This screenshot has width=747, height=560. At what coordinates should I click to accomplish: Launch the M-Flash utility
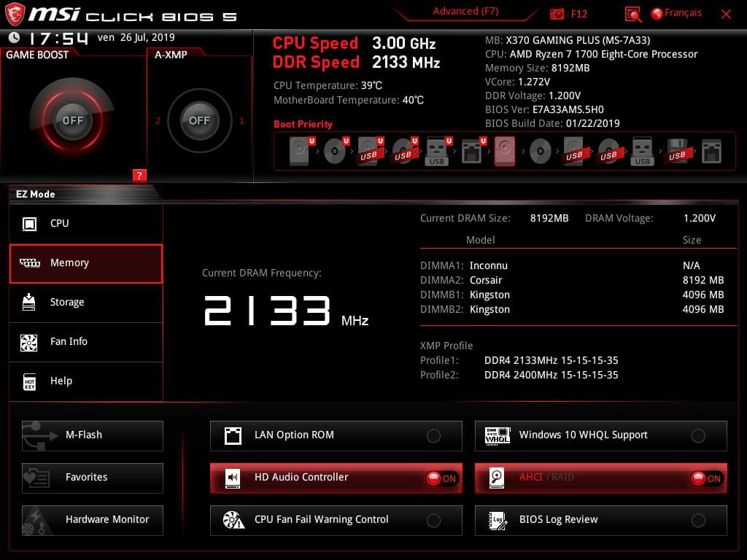pyautogui.click(x=93, y=435)
